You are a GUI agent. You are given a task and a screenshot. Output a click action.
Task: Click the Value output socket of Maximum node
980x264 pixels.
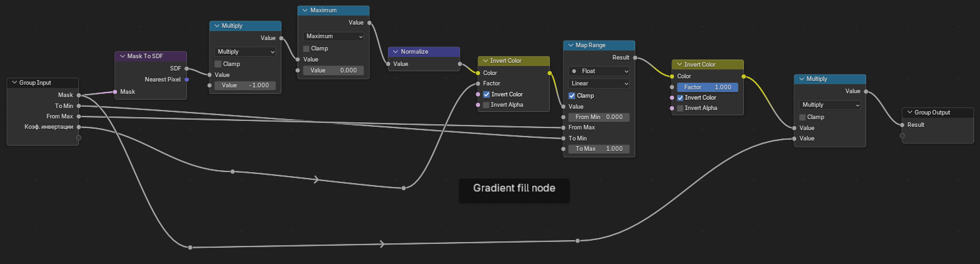pos(369,23)
